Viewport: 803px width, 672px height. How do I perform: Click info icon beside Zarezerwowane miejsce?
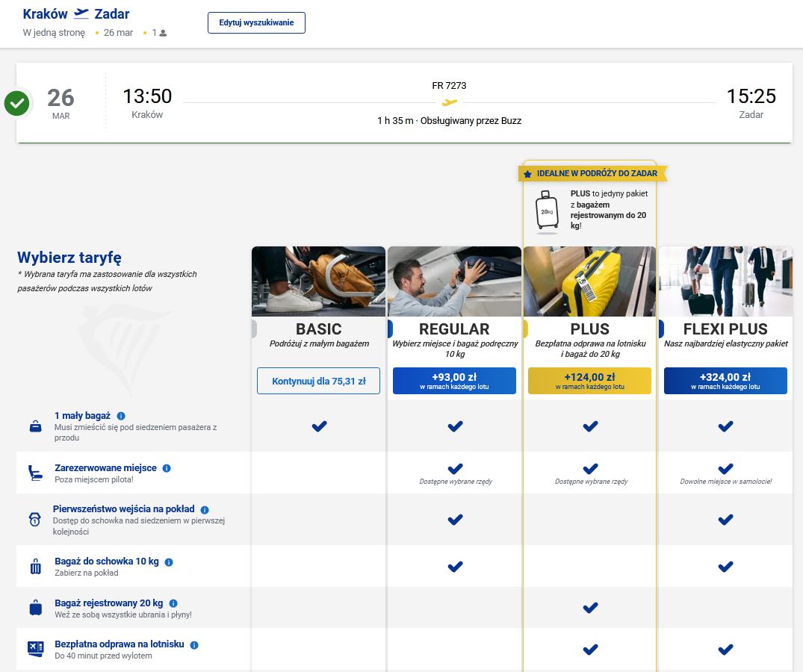pos(167,468)
